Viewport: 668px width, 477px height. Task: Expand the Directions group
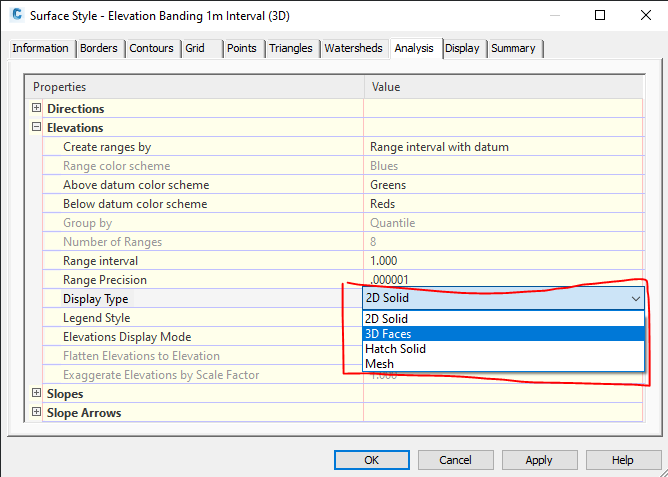point(37,108)
